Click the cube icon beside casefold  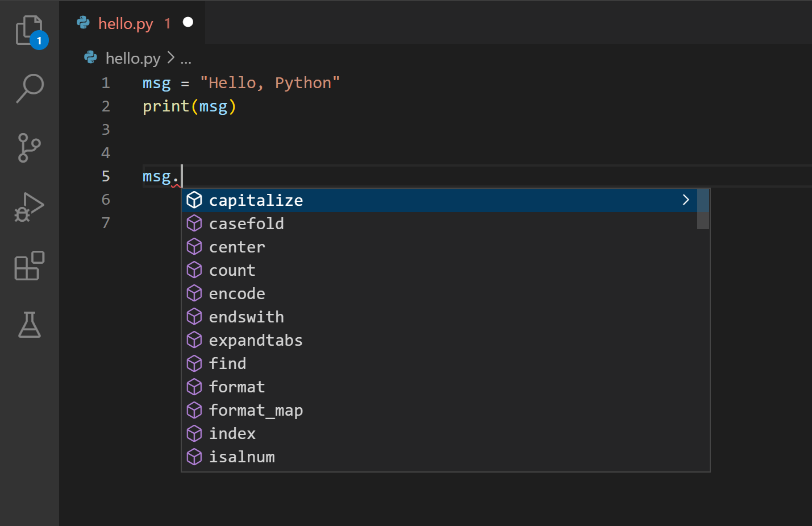194,223
